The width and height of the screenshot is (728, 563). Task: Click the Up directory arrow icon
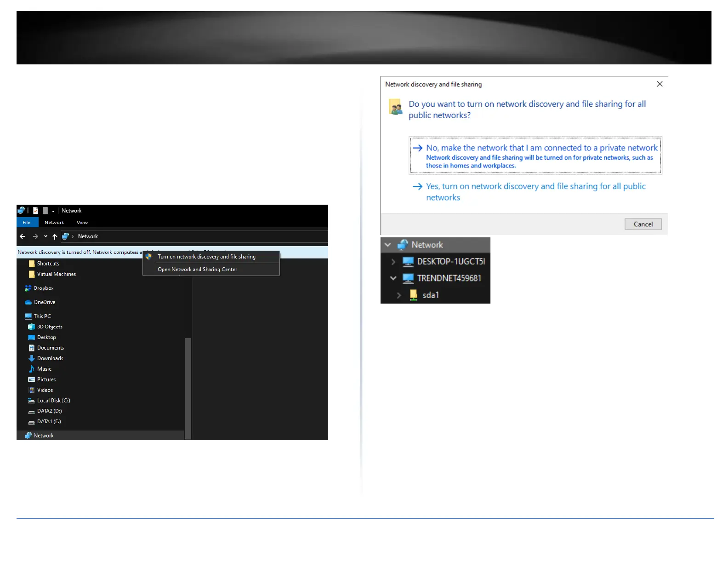(55, 236)
